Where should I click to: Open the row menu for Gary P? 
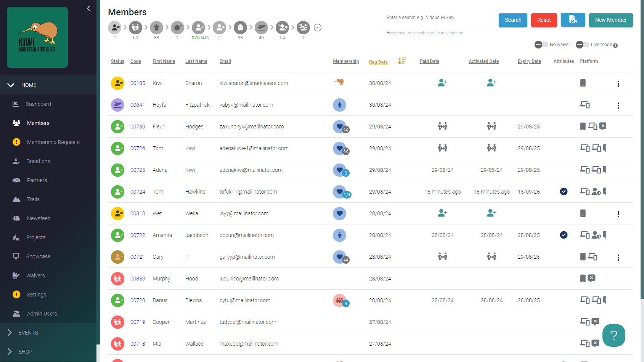tap(618, 257)
